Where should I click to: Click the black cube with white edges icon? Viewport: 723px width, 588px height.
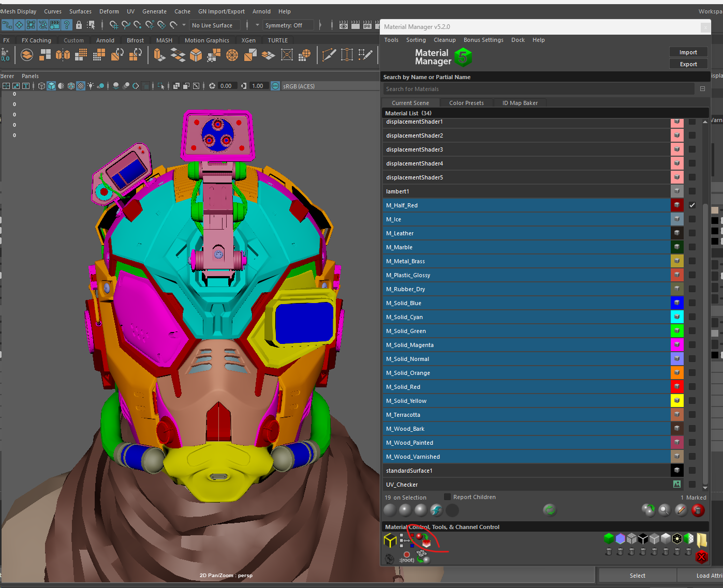pos(643,539)
